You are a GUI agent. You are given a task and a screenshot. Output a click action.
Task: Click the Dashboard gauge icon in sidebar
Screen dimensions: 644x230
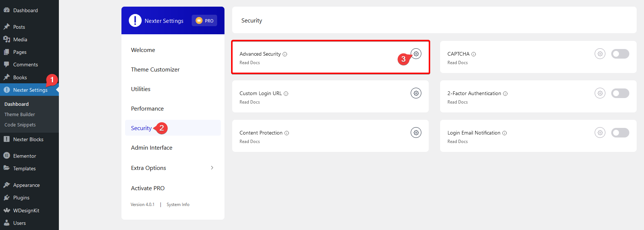7,10
